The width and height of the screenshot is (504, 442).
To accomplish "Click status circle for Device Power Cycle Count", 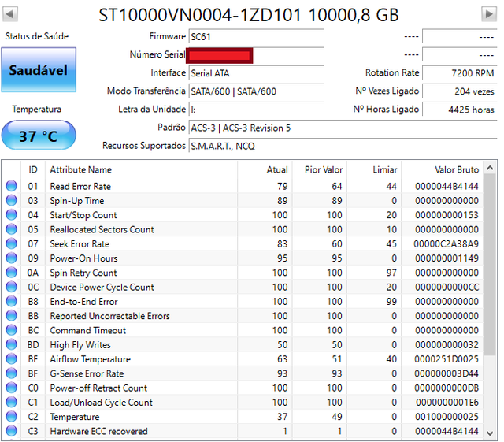I will click(x=11, y=287).
